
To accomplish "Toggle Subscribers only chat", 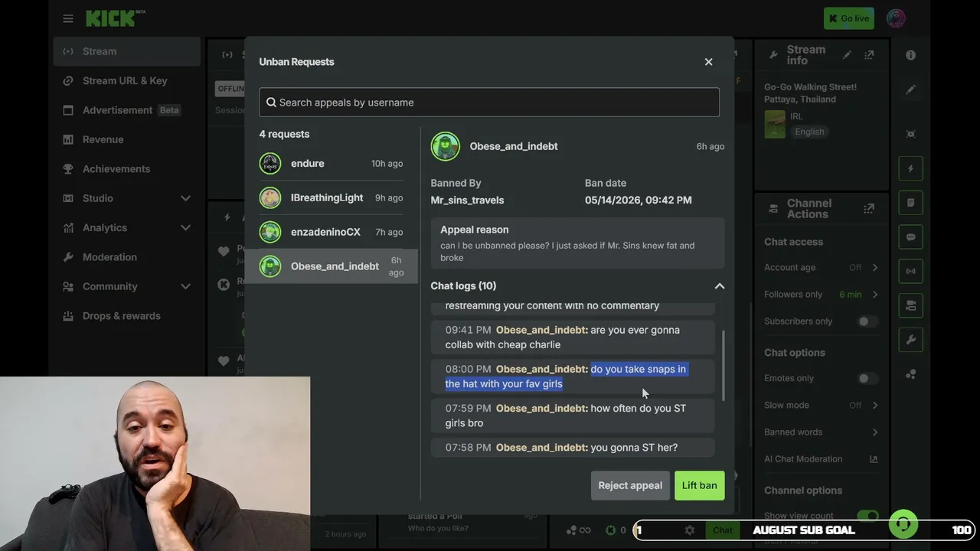I will tap(867, 321).
